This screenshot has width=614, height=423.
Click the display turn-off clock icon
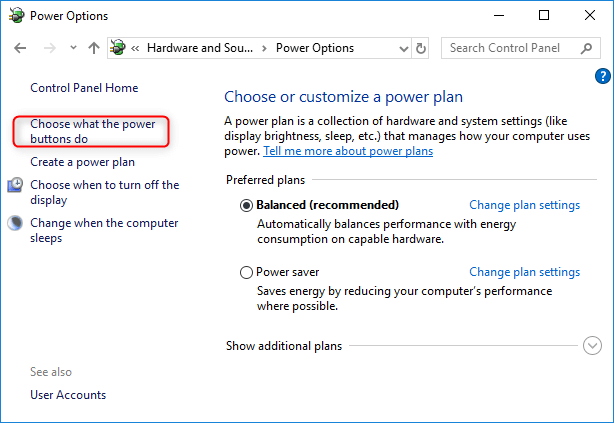click(x=16, y=185)
